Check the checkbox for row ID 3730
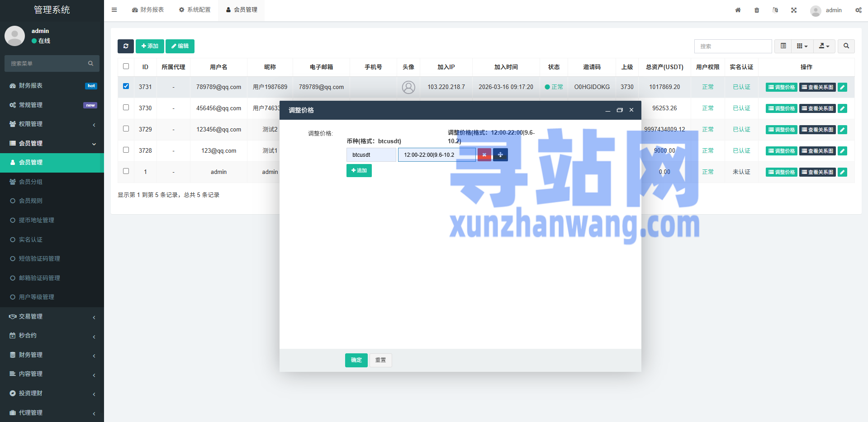The height and width of the screenshot is (422, 868). (126, 108)
